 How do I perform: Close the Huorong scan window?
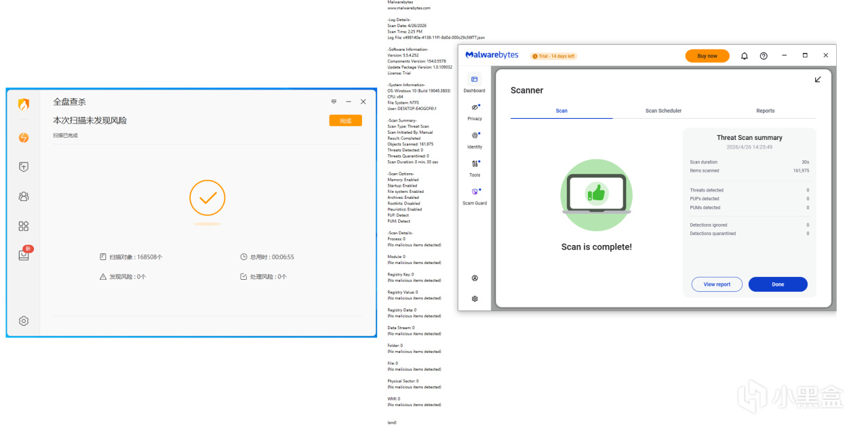[363, 102]
